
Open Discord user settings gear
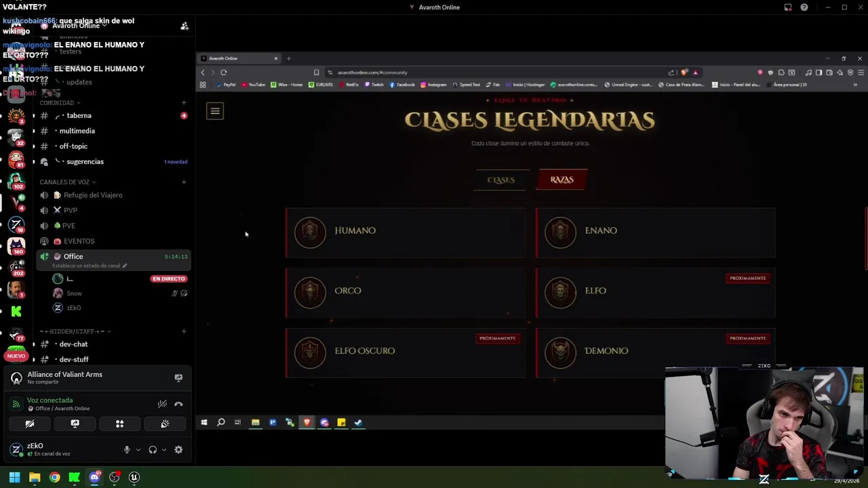point(178,450)
